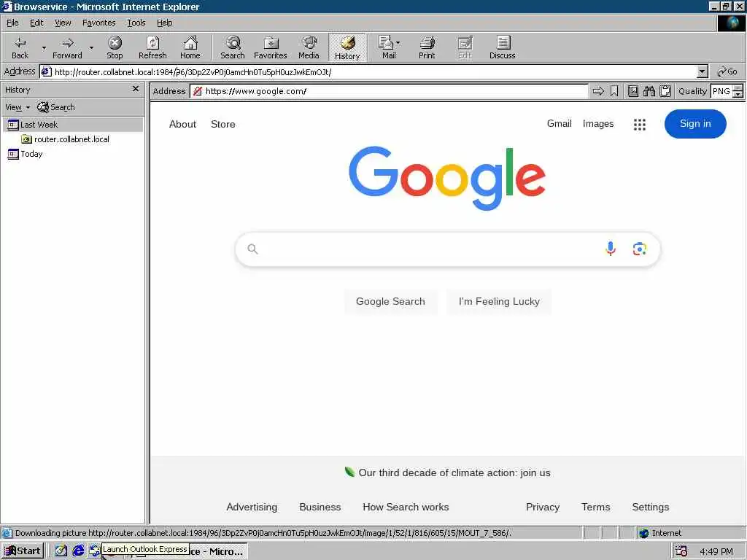The width and height of the screenshot is (747, 560).
Task: Open the Google Images link
Action: (x=598, y=124)
